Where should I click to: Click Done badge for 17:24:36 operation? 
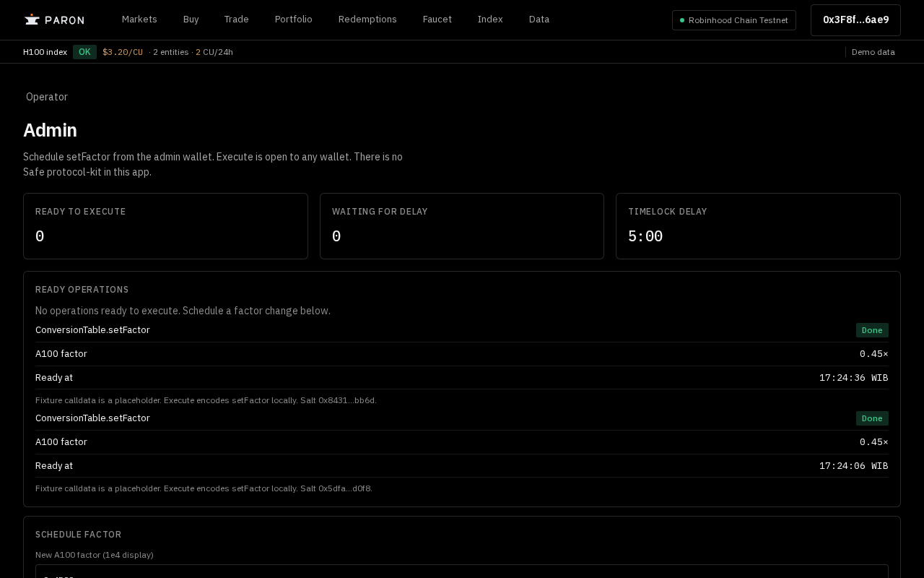[x=872, y=330]
